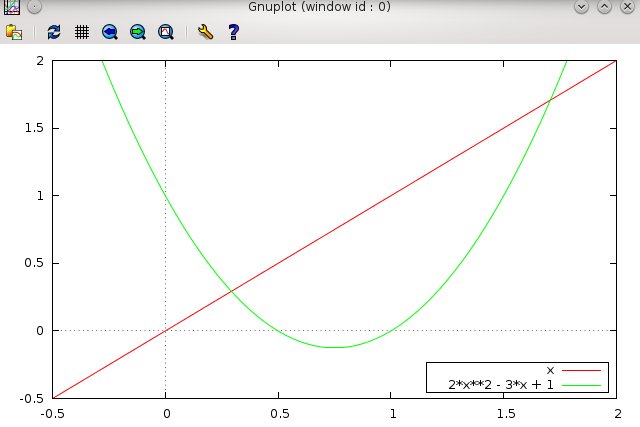Screen dimensions: 640x427
Task: Maximize the Gnuplot window
Action: click(x=606, y=7)
